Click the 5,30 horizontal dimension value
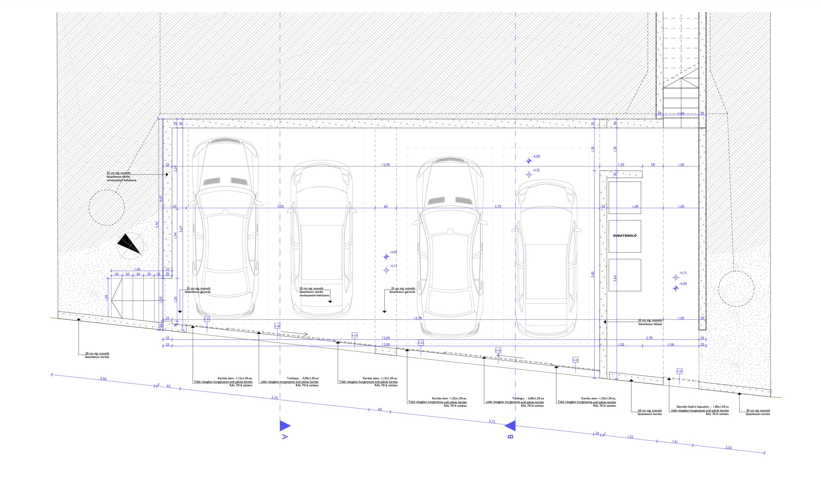 (x=281, y=206)
